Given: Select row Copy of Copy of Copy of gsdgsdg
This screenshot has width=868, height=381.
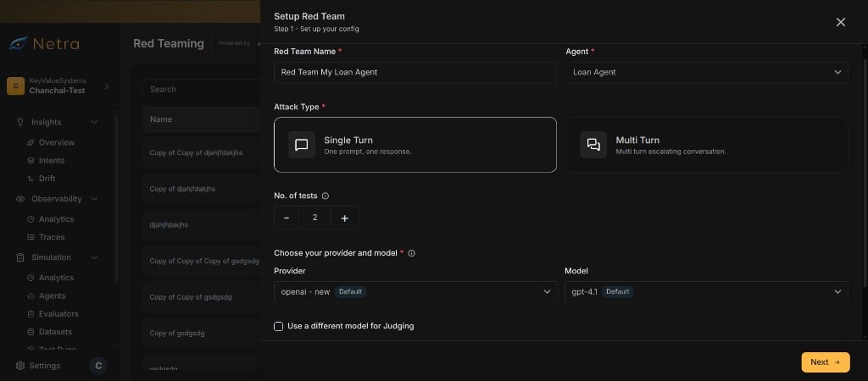Looking at the screenshot, I should (202, 261).
